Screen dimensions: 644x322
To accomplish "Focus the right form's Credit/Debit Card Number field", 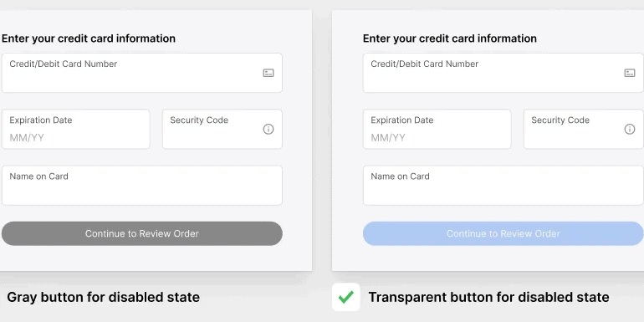I will click(x=503, y=73).
